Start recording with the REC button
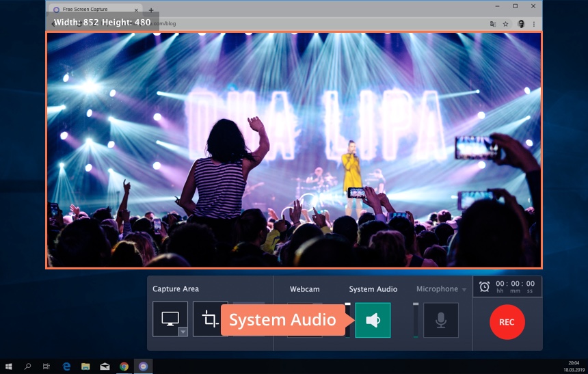Viewport: 588px width, 374px height. coord(507,322)
